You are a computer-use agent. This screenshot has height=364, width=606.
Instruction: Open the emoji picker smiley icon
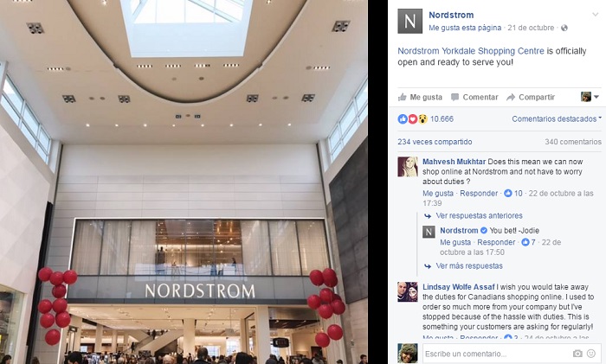(591, 353)
